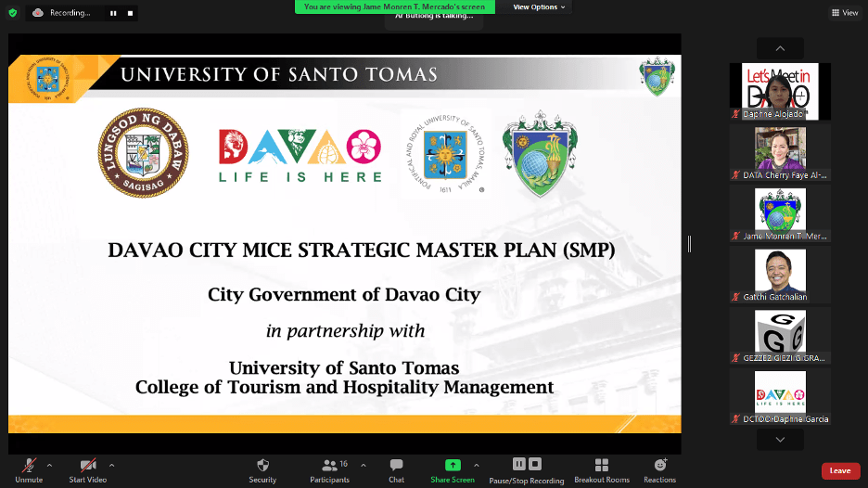Expand video options arrow beside Start Video

click(x=112, y=466)
